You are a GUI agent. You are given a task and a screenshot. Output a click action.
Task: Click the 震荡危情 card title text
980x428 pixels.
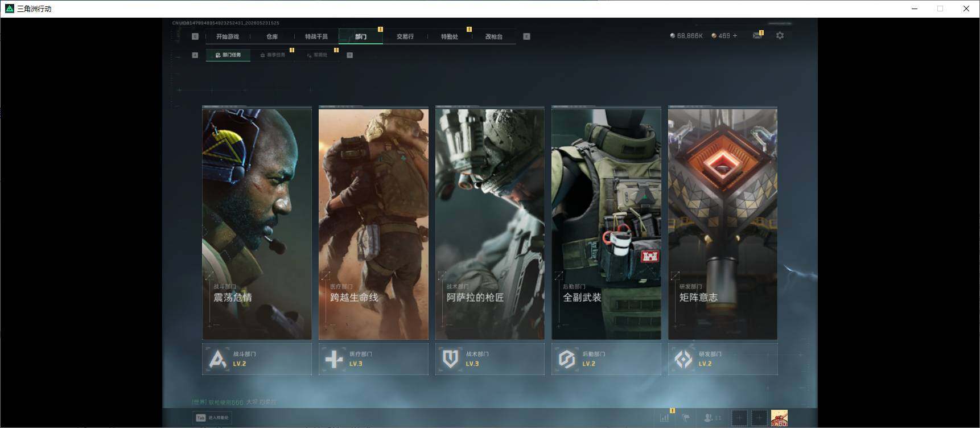[x=233, y=297]
